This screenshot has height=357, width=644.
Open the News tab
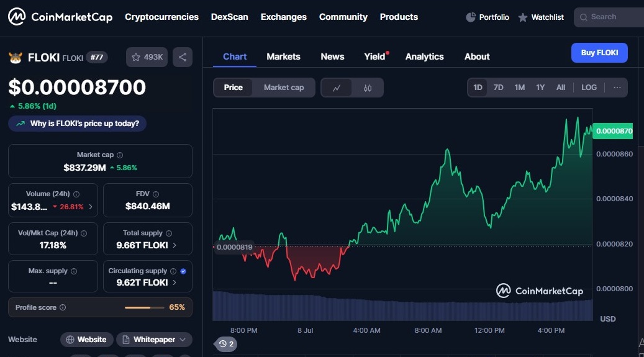coord(332,56)
